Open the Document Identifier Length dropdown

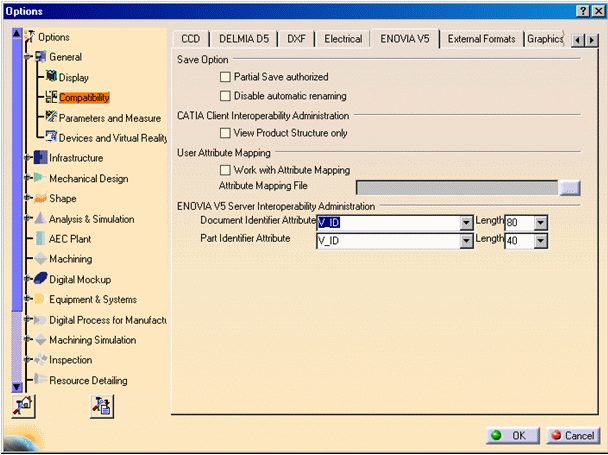(541, 223)
